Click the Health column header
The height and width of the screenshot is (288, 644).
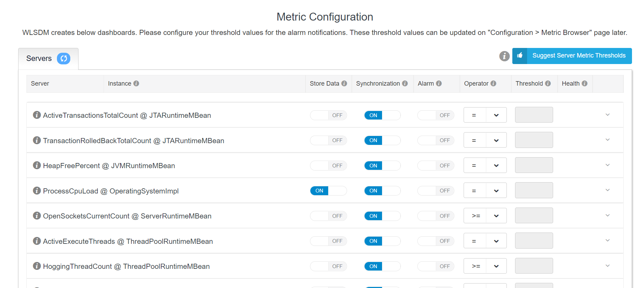571,84
